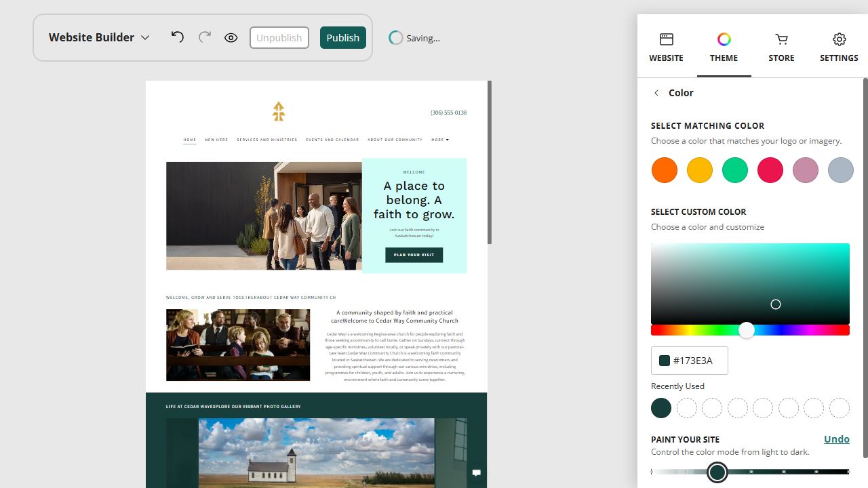Viewport: 868px width, 488px height.
Task: Click the hue slider handle
Action: pos(747,330)
